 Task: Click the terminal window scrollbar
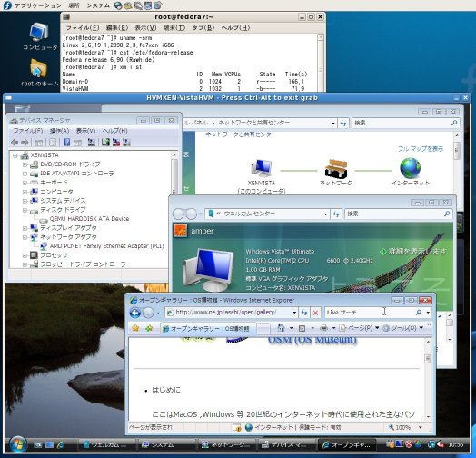click(x=321, y=63)
